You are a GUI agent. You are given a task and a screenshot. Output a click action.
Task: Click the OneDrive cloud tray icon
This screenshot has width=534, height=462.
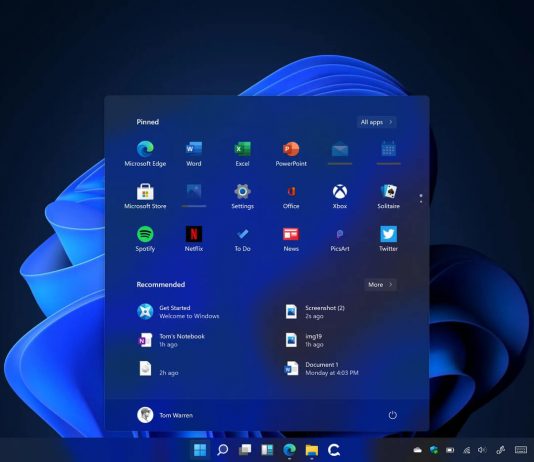(x=418, y=450)
